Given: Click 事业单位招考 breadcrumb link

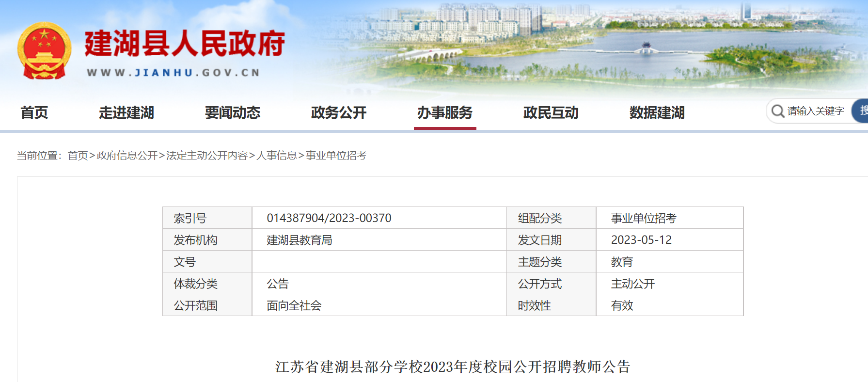Looking at the screenshot, I should click(336, 156).
